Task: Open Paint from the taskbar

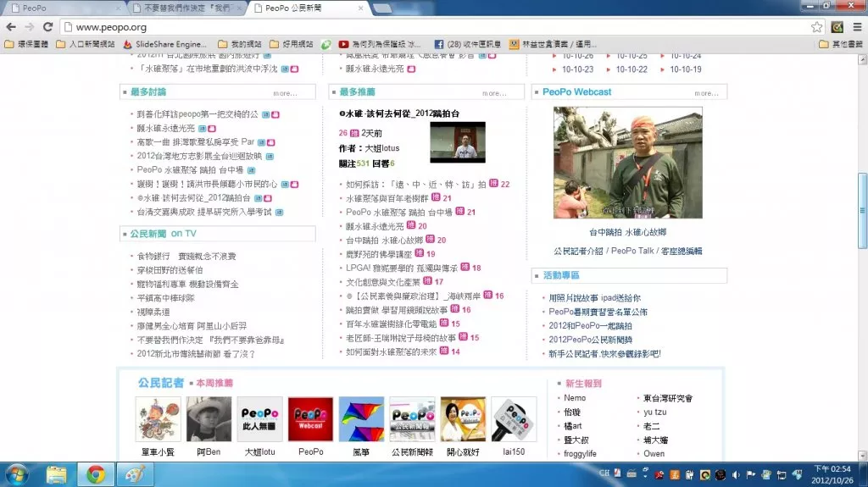Action: (x=135, y=475)
